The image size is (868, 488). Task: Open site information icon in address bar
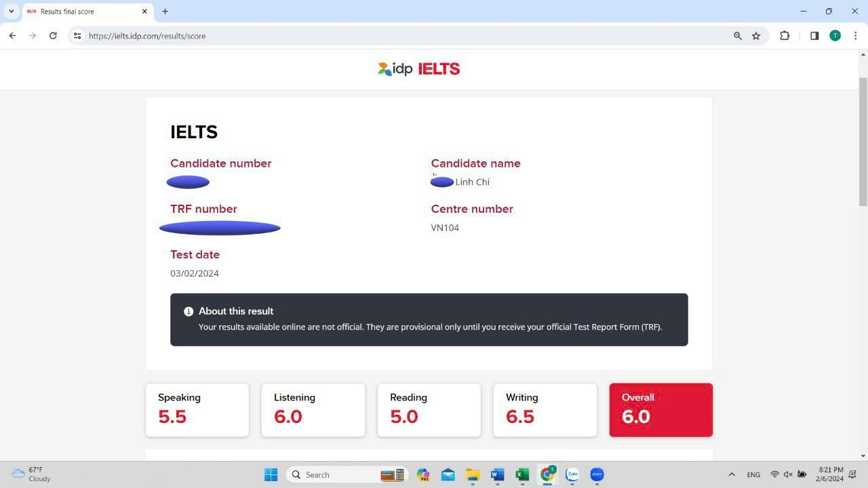[x=77, y=36]
